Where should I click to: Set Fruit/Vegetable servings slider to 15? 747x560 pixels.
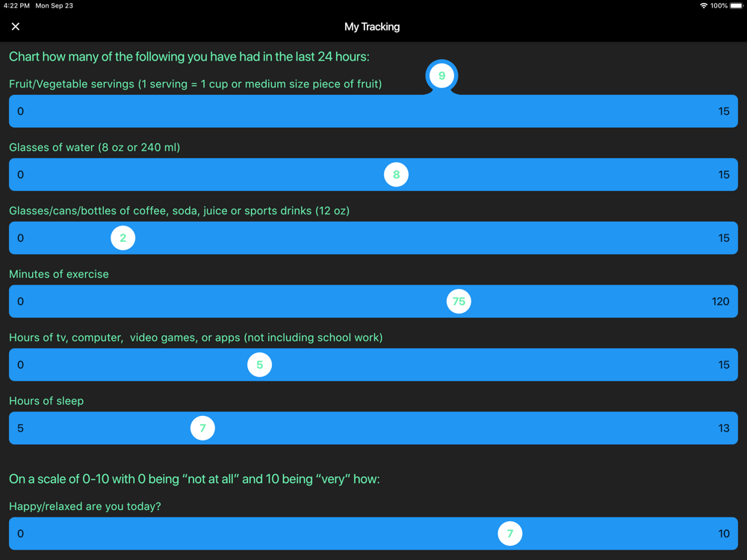click(x=724, y=111)
